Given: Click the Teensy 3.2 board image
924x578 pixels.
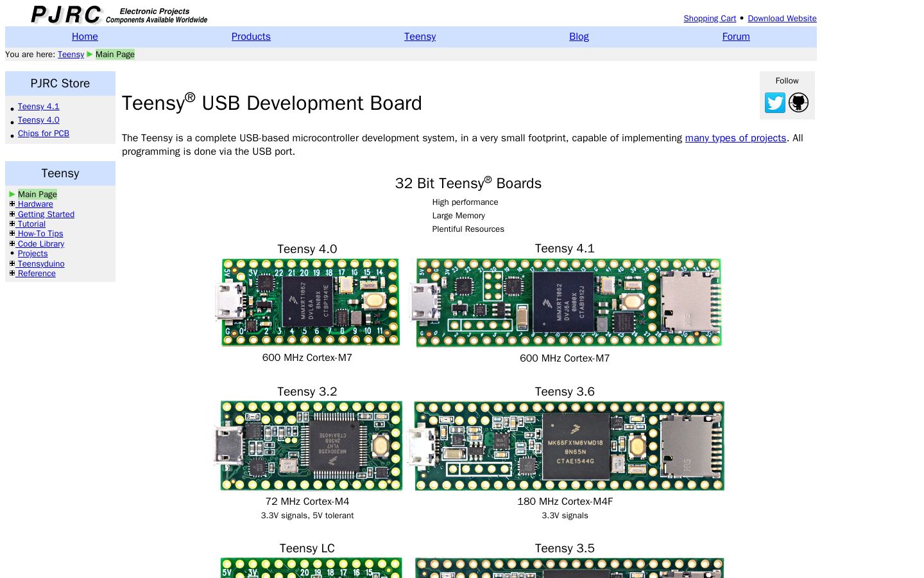Looking at the screenshot, I should pyautogui.click(x=307, y=446).
